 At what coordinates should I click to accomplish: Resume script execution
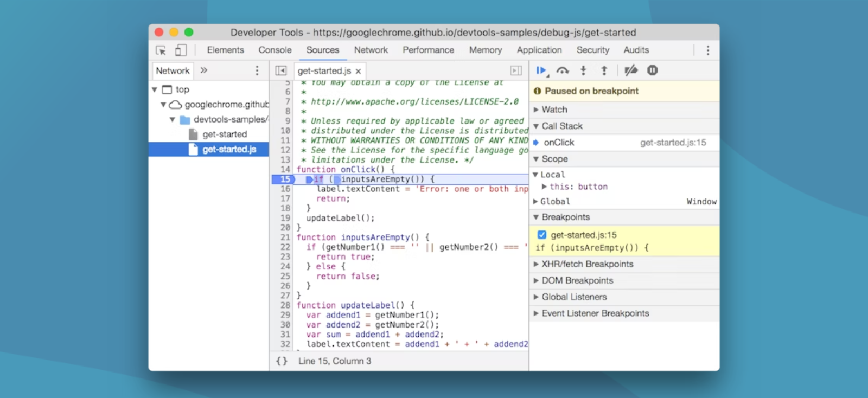coord(541,70)
